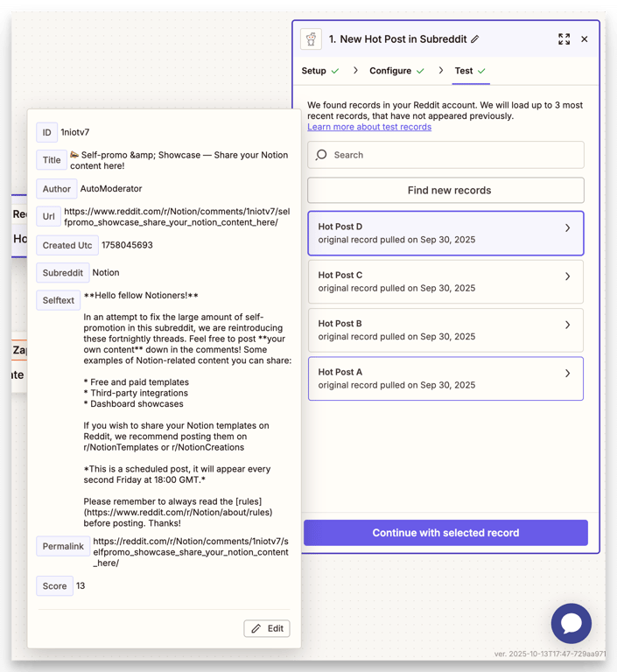Click the arrow between Setup and Configure
Viewport: 617px width, 672px height.
pyautogui.click(x=355, y=70)
